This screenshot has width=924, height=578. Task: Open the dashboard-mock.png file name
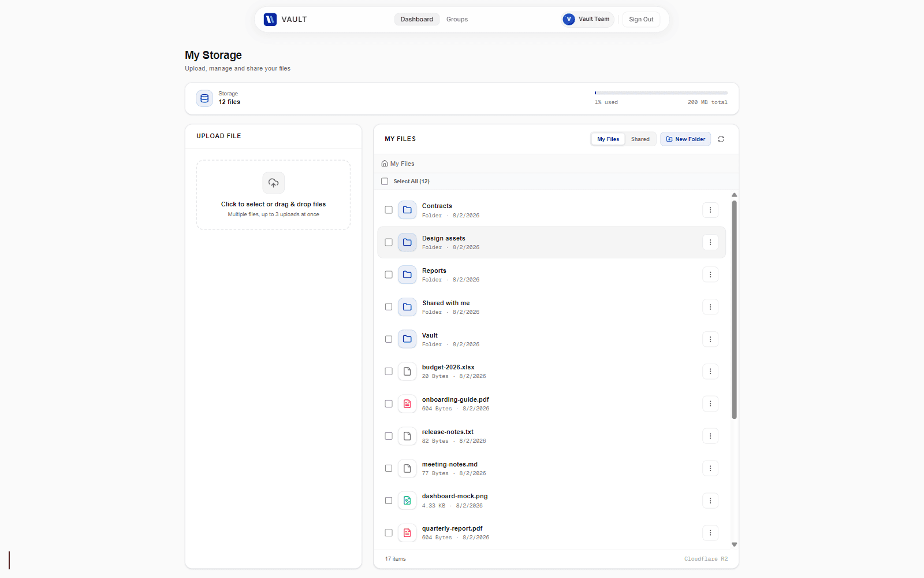(455, 496)
